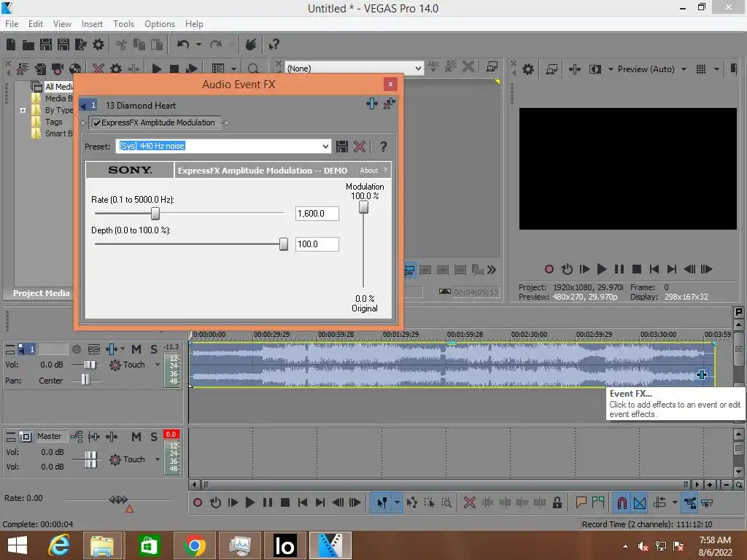Expand the By Type tree node
747x560 pixels.
(23, 110)
